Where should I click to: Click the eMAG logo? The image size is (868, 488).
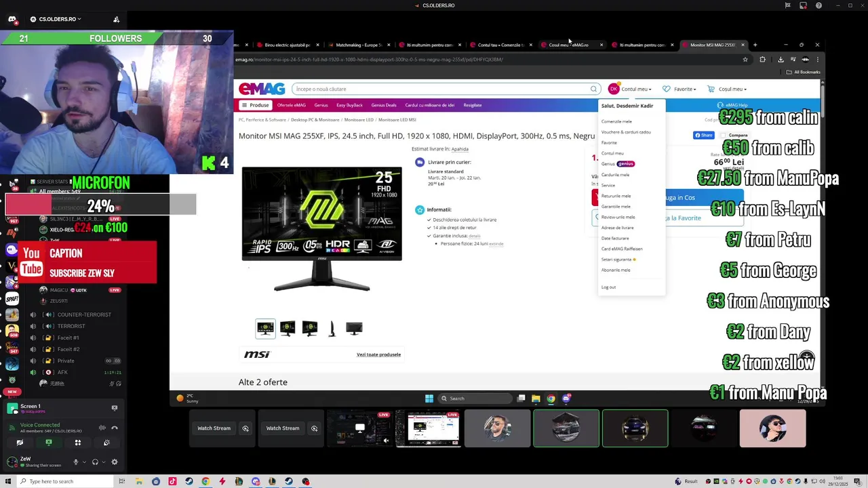pyautogui.click(x=261, y=89)
